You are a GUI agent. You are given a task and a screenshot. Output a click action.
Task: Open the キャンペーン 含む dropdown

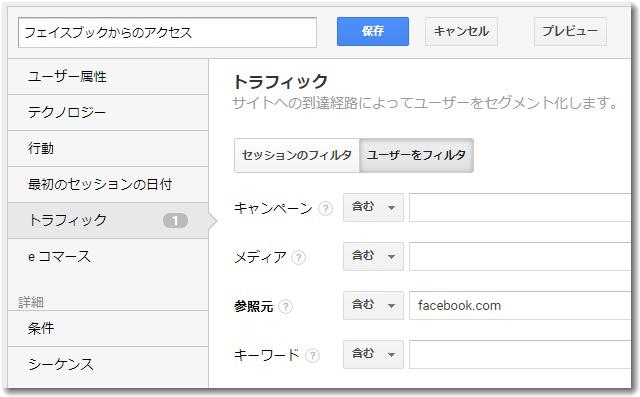373,207
